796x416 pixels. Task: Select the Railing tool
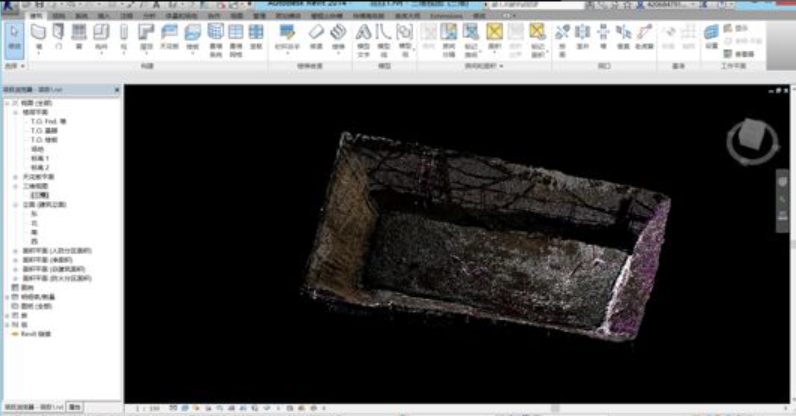coord(287,38)
